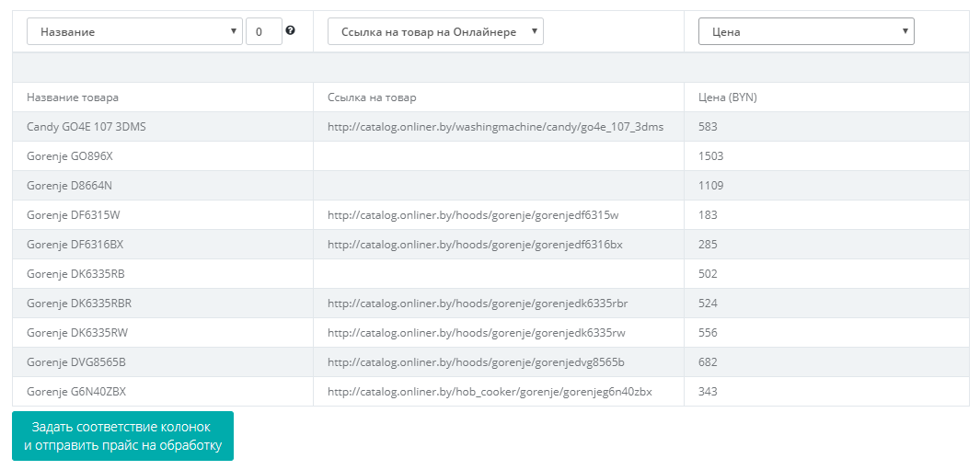This screenshot has height=470, width=980.
Task: Click the gorenjedk6335rw hoods URL
Action: pyautogui.click(x=477, y=333)
